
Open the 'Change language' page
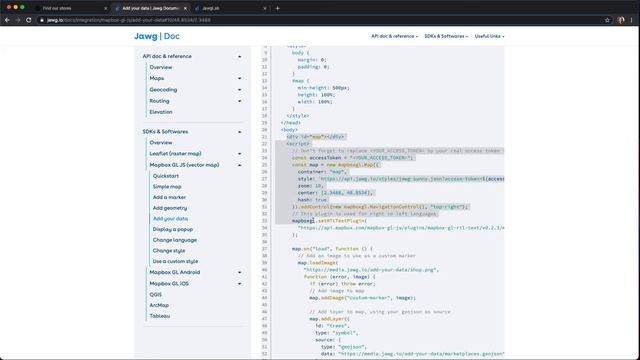tap(175, 240)
